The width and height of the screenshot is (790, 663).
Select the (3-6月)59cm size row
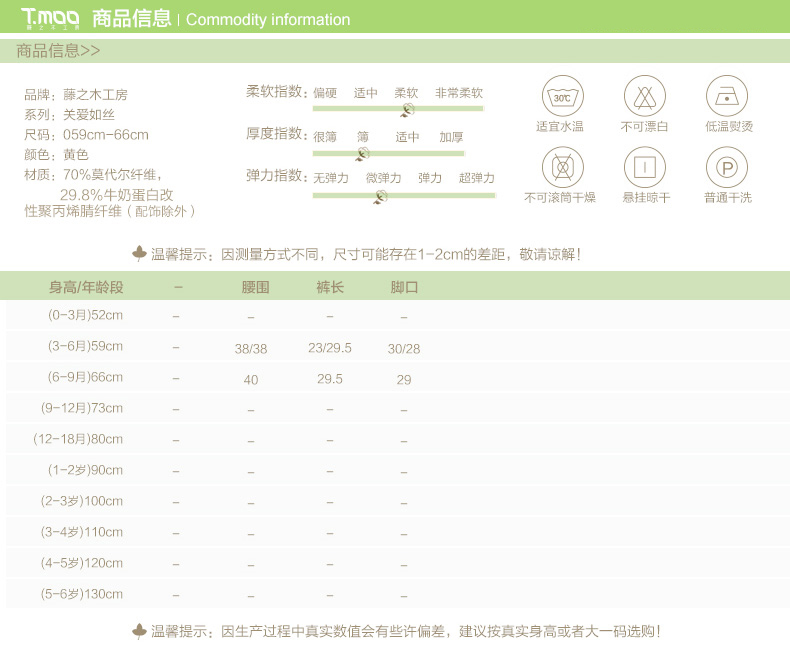point(86,346)
